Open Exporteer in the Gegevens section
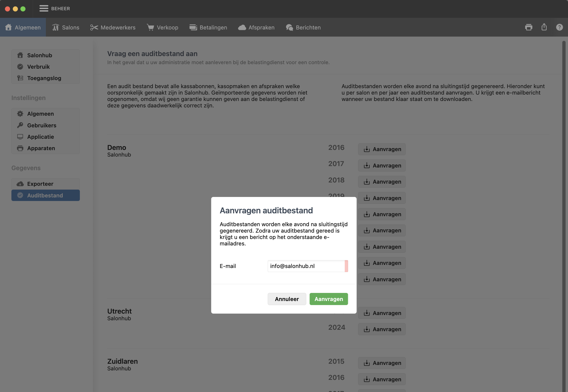The width and height of the screenshot is (568, 392). click(40, 184)
